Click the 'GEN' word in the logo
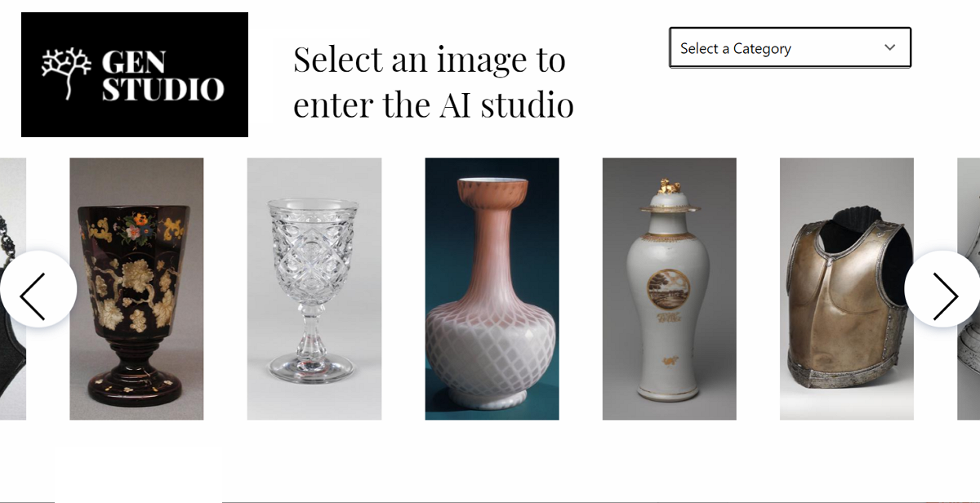 [134, 61]
